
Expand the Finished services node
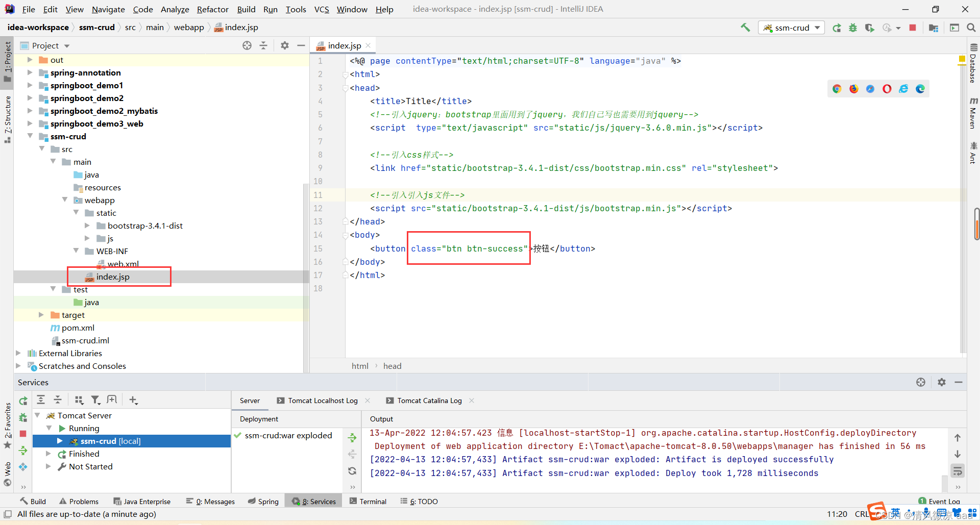pos(48,454)
